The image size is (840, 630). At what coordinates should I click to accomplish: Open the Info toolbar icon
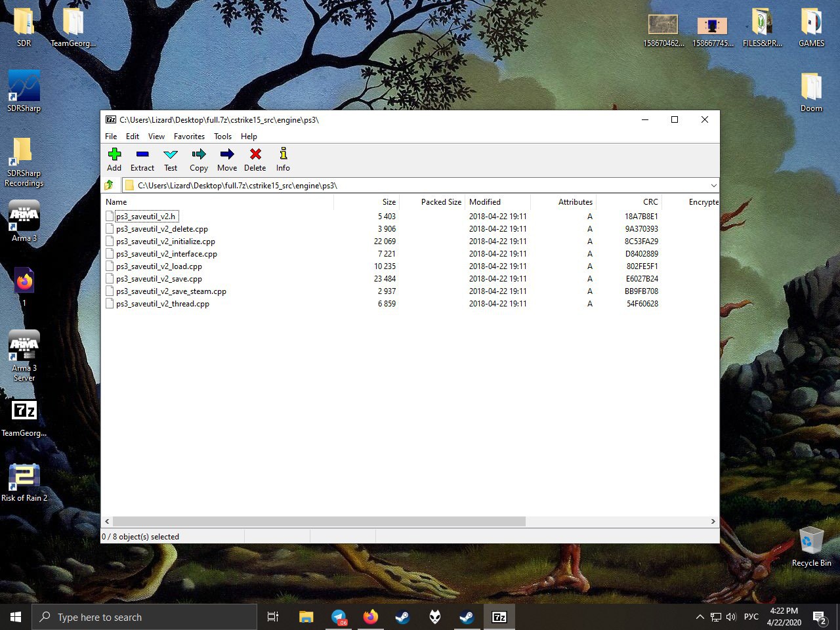283,159
